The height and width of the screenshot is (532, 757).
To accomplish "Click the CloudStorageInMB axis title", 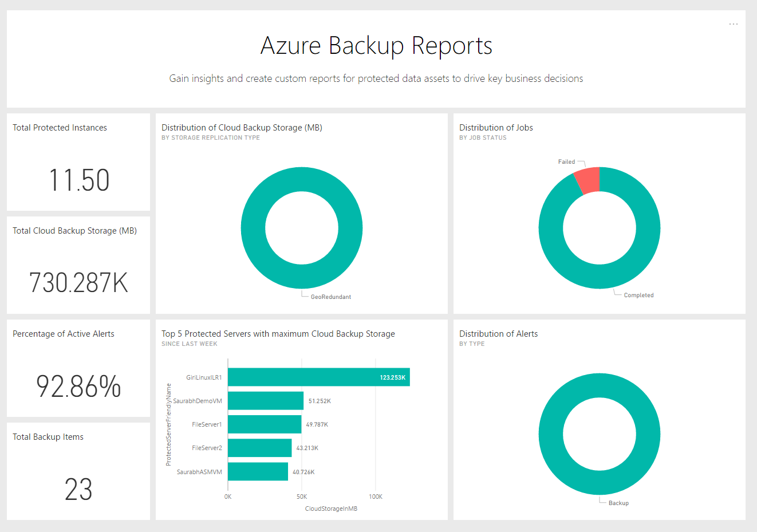I will click(x=331, y=509).
